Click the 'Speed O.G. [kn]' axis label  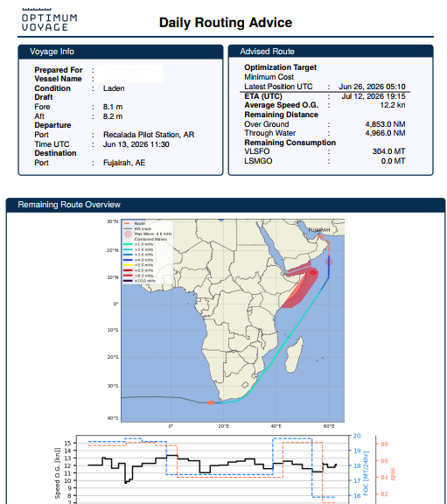[58, 473]
